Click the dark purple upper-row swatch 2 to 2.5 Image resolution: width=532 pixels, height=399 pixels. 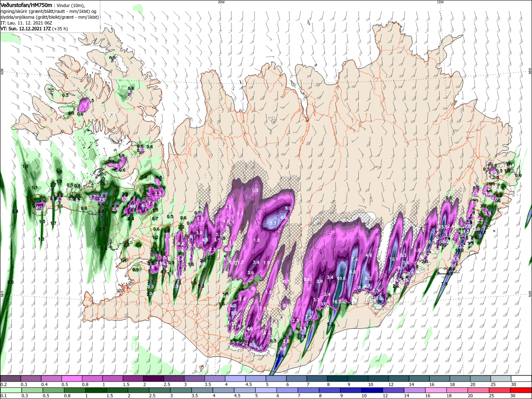(153, 379)
